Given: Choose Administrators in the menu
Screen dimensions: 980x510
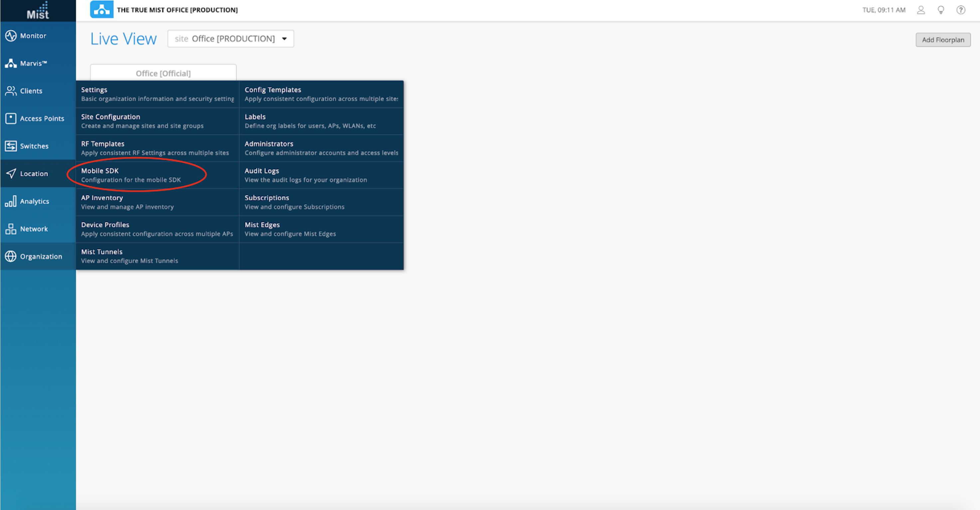Looking at the screenshot, I should pyautogui.click(x=321, y=148).
